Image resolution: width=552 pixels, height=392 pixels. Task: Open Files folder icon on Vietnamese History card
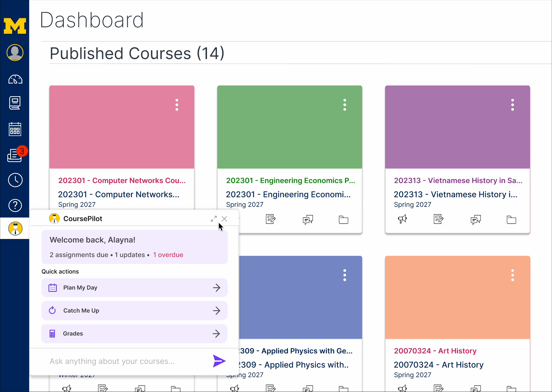tap(511, 220)
